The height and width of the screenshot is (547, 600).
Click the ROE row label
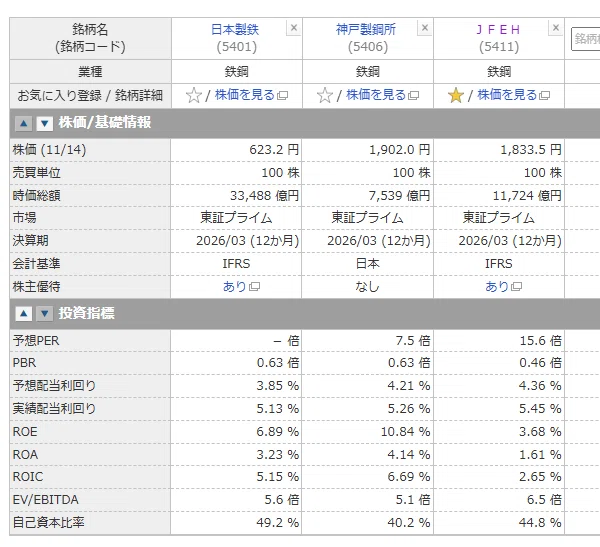point(25,431)
